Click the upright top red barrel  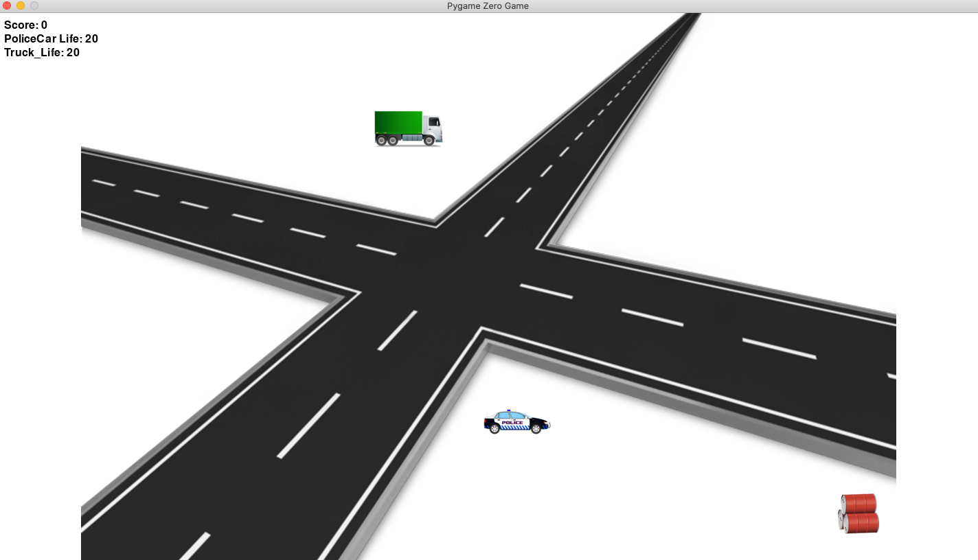coord(859,503)
